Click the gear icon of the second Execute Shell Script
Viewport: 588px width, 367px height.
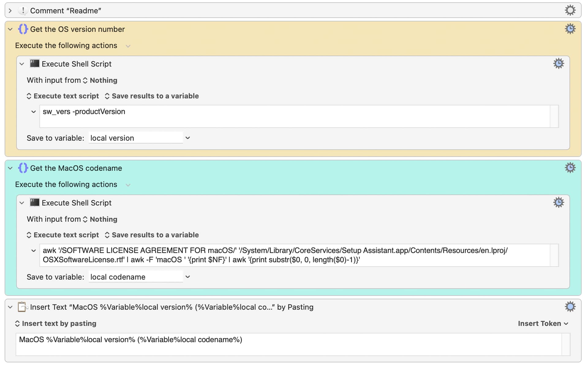(558, 203)
